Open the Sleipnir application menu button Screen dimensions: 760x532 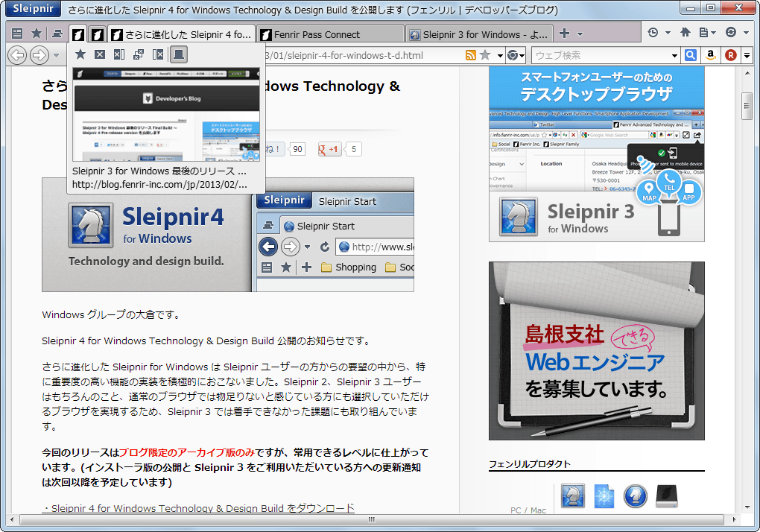click(33, 9)
